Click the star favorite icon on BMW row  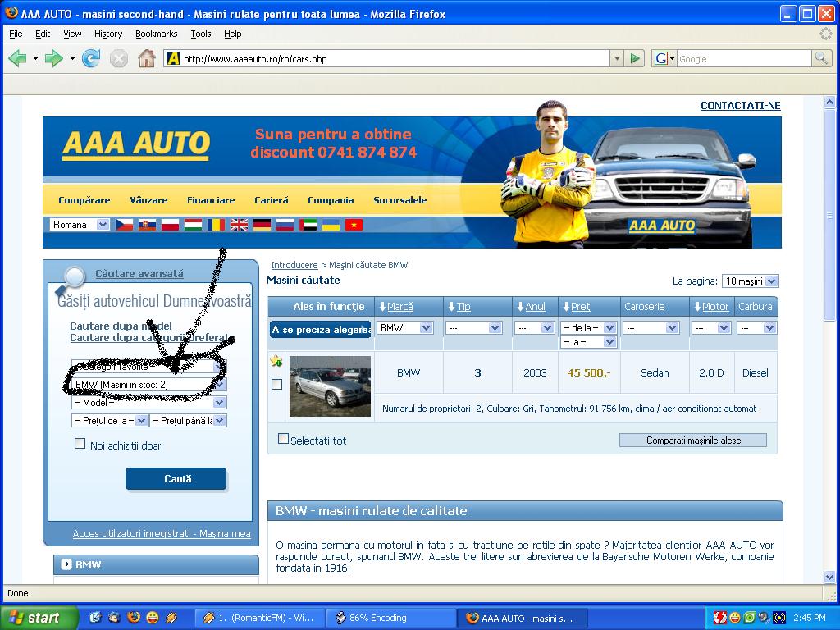pyautogui.click(x=276, y=361)
